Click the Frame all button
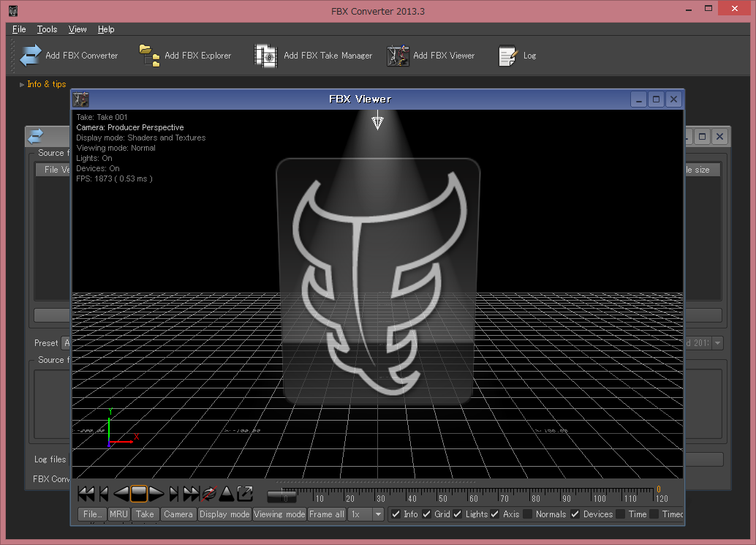 tap(327, 514)
